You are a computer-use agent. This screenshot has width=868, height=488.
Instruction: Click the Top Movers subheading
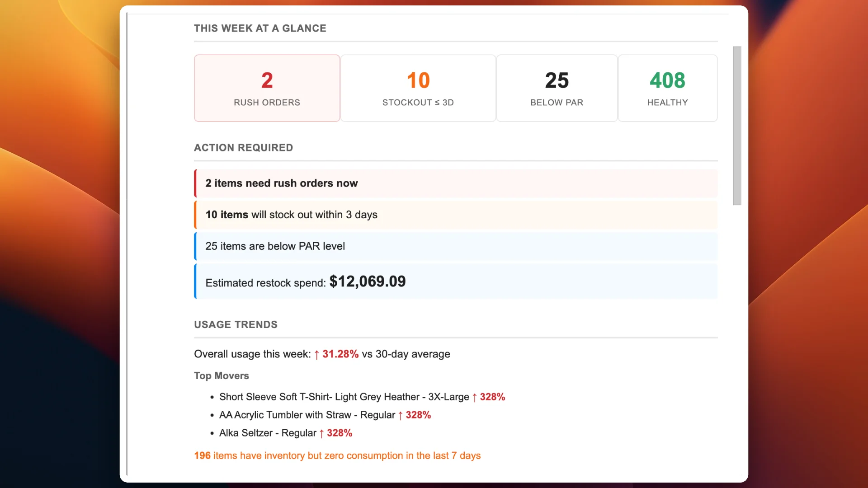point(221,376)
